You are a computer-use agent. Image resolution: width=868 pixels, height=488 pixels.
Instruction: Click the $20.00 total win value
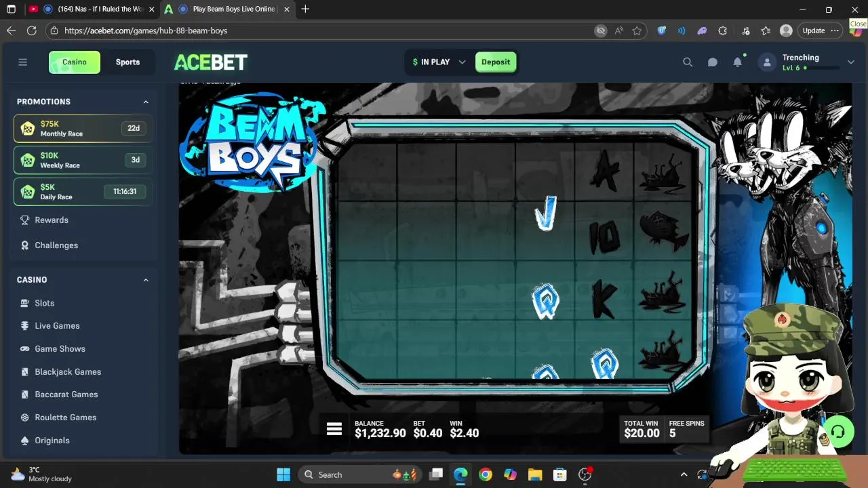[642, 433]
